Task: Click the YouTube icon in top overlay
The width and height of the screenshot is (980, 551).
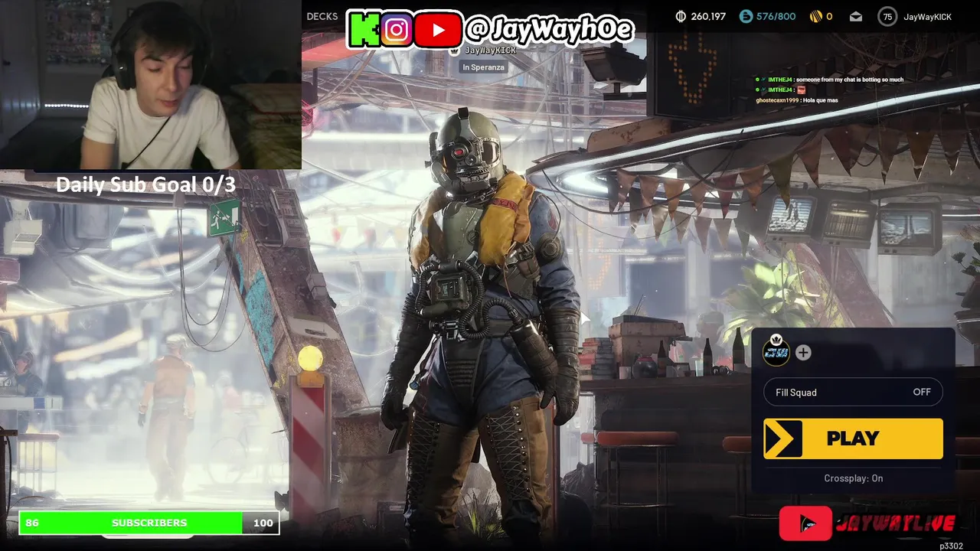Action: (438, 30)
